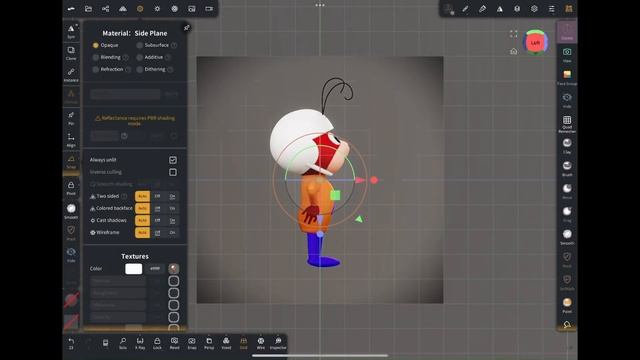Image resolution: width=640 pixels, height=360 pixels.
Task: Tap the Pivot lock in left bar
Action: (x=71, y=188)
